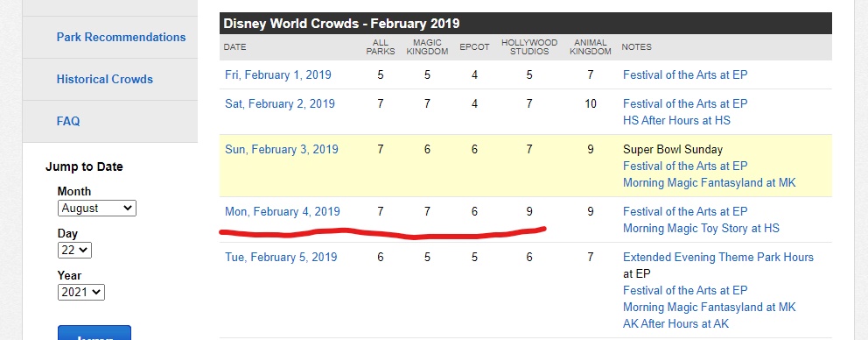Open the Historical Crowds sidebar link
Screen dimensions: 868x340
click(105, 80)
